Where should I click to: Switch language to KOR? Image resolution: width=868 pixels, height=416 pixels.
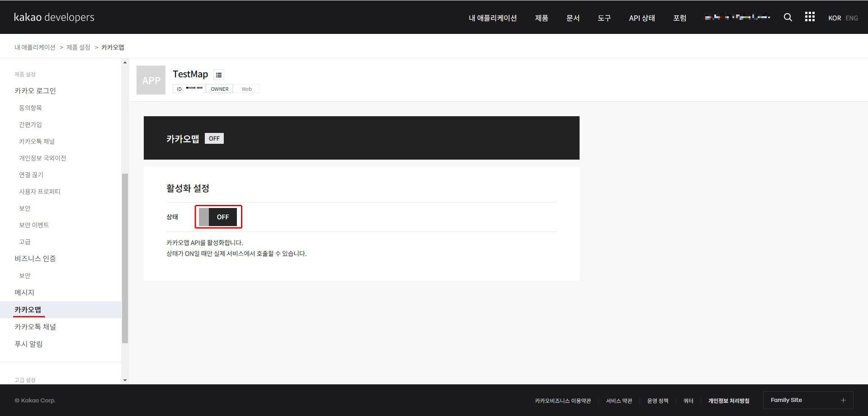point(835,18)
